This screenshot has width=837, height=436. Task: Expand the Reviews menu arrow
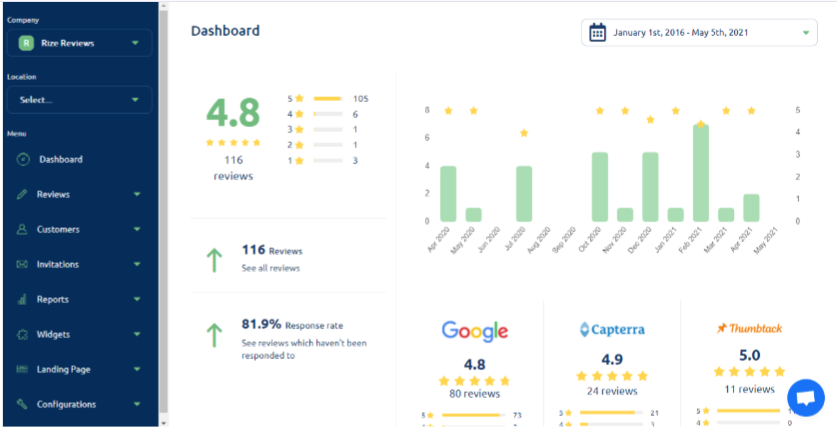tap(137, 194)
